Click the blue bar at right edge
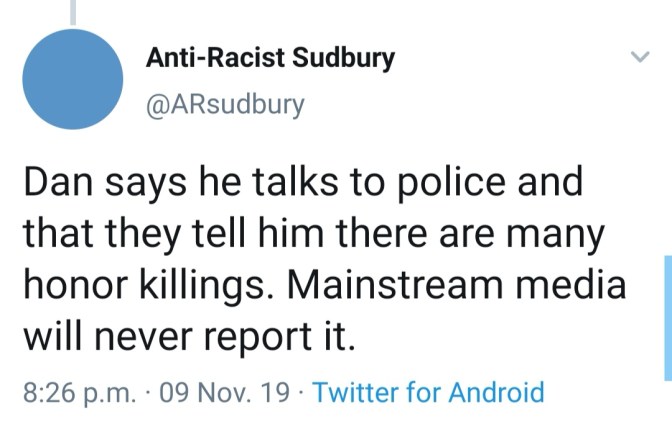Image resolution: width=672 pixels, height=429 pixels. click(x=667, y=317)
